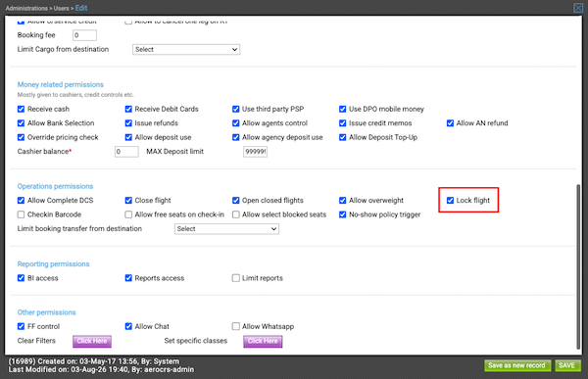The image size is (588, 379).
Task: Disable Allow agents control
Action: (235, 123)
